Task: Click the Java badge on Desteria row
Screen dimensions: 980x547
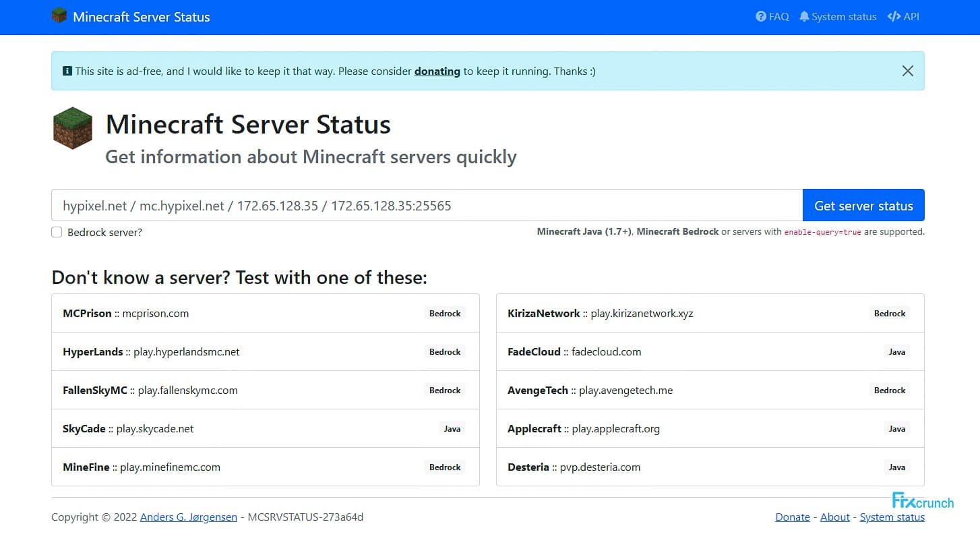Action: pyautogui.click(x=897, y=467)
